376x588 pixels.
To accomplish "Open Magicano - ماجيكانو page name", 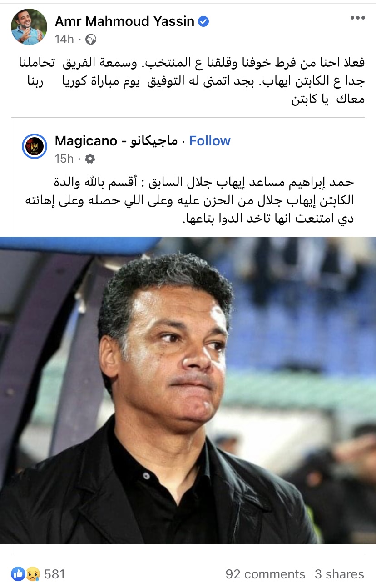I will pyautogui.click(x=116, y=141).
